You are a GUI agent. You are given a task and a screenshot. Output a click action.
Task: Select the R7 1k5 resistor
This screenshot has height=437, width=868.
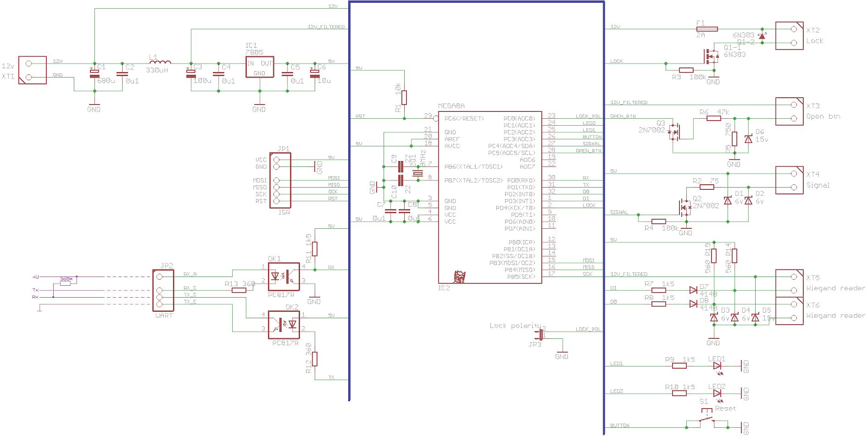659,290
